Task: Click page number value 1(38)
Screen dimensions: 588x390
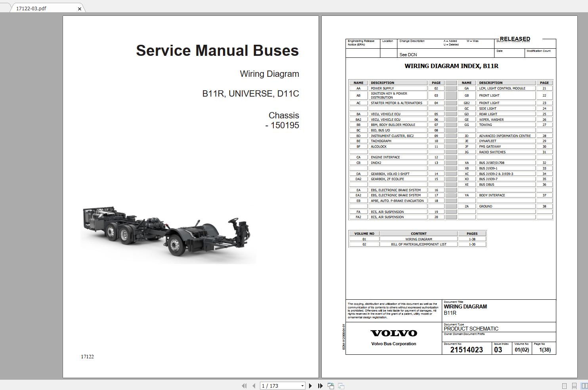Action: pos(545,350)
